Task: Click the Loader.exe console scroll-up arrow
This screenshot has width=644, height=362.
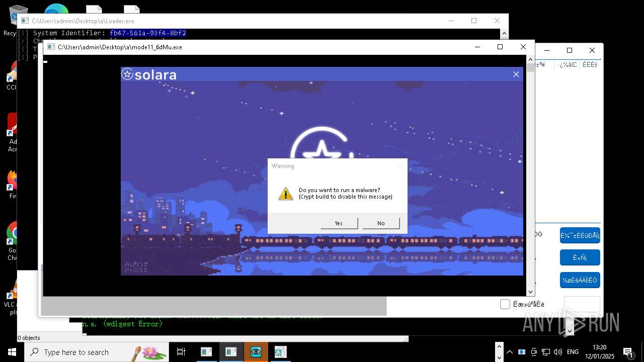Action: (x=504, y=33)
